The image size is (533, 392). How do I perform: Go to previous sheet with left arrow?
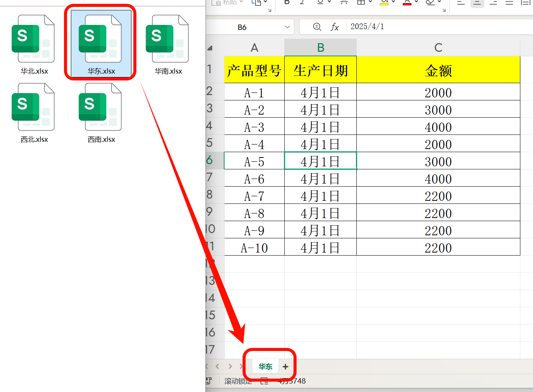tap(217, 366)
